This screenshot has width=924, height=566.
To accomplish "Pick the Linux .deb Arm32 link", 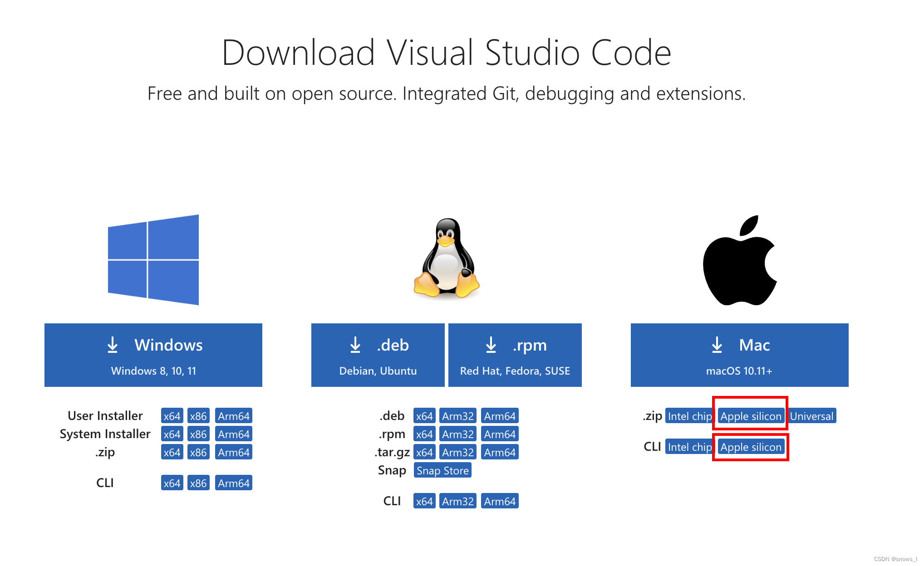I will 458,416.
